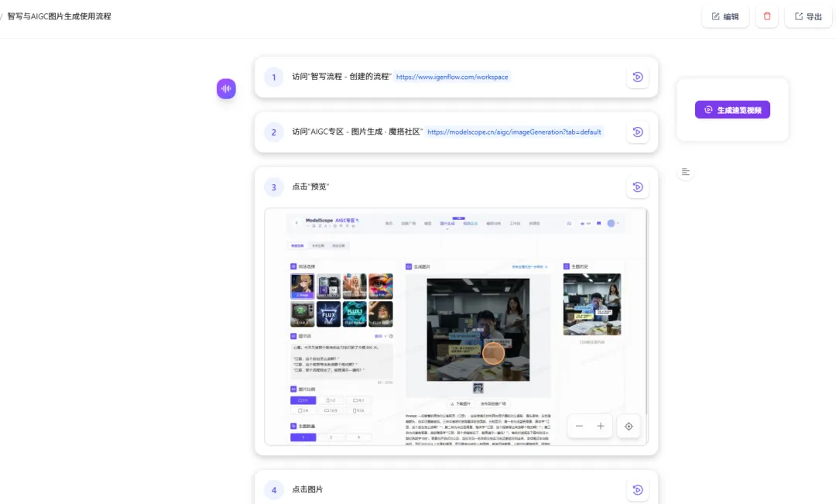Screen dimensions: 836x504
Task: Click step text 点击"预览"
Action: tap(310, 187)
